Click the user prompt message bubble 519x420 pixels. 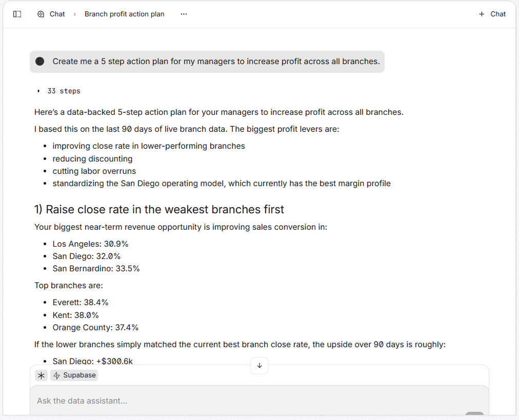[215, 62]
